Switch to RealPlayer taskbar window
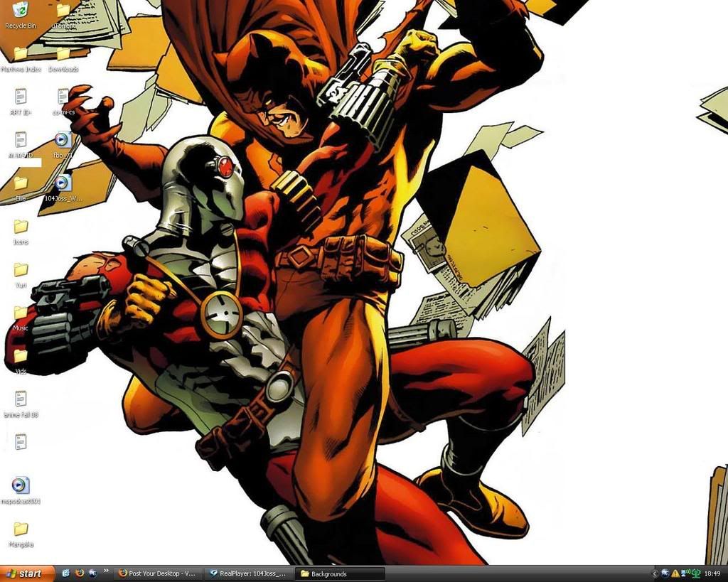This screenshot has width=728, height=582. click(x=247, y=573)
